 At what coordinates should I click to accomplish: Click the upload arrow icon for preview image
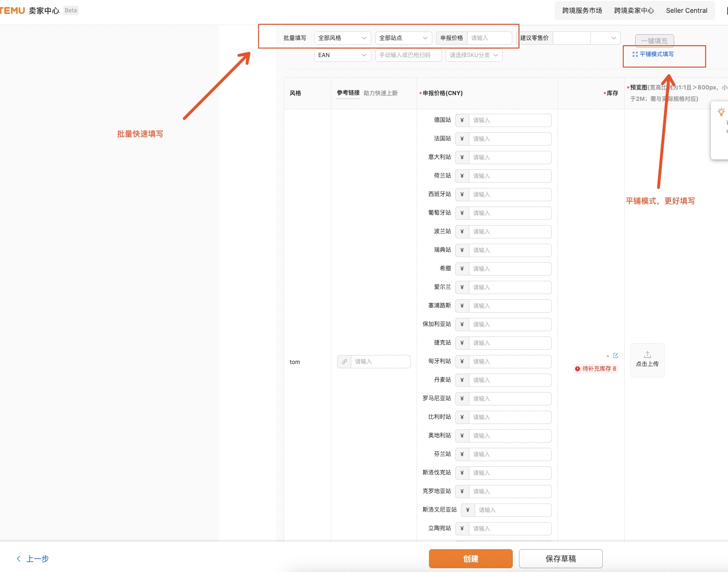click(x=647, y=355)
